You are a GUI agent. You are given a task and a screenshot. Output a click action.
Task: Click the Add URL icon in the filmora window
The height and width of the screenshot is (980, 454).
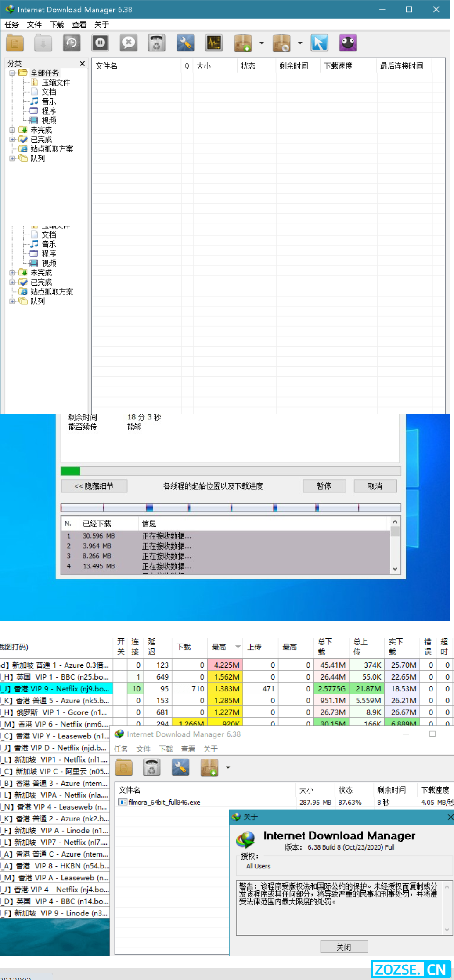coord(124,767)
